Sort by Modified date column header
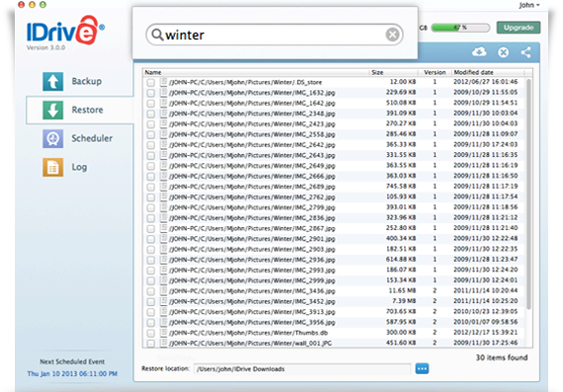 [488, 72]
